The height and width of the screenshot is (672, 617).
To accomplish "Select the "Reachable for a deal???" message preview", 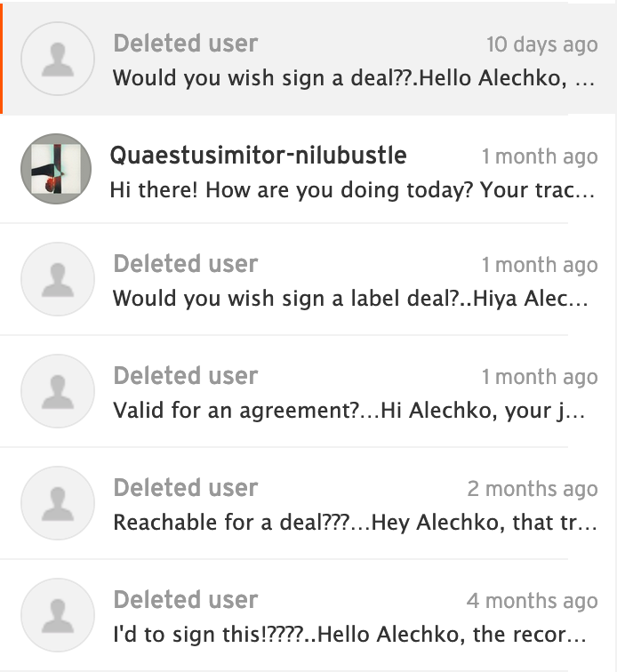I will pos(354,523).
